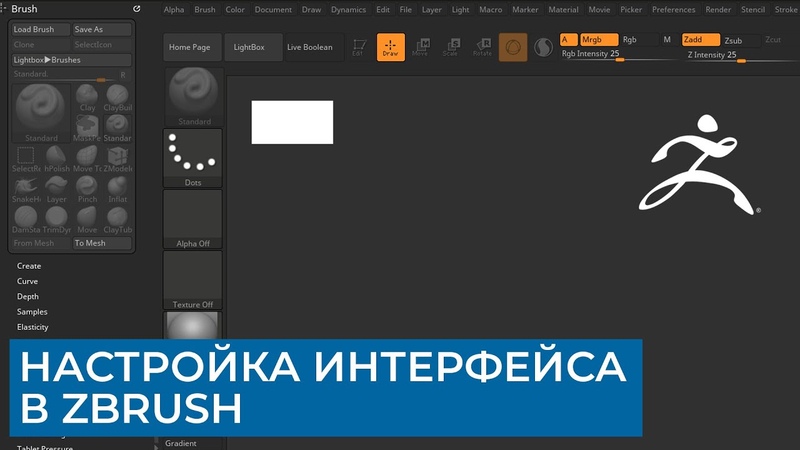Select the Clay brush icon
This screenshot has width=800, height=450.
pyautogui.click(x=87, y=98)
